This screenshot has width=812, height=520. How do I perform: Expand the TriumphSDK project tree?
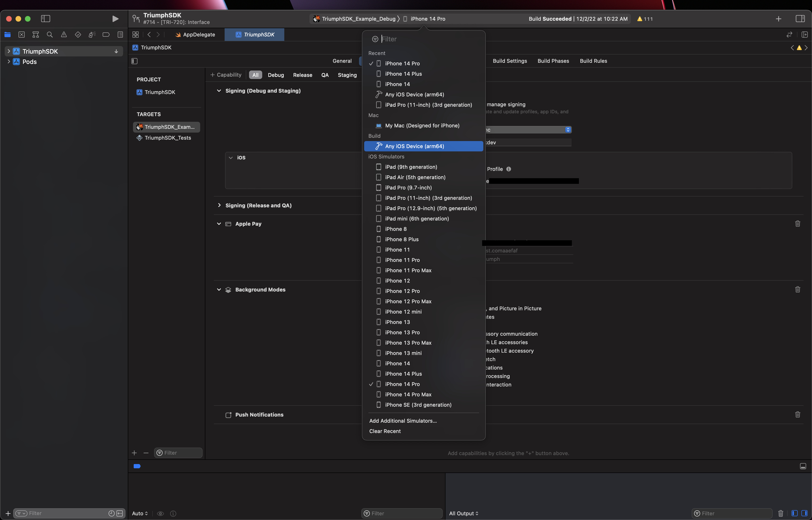tap(8, 51)
